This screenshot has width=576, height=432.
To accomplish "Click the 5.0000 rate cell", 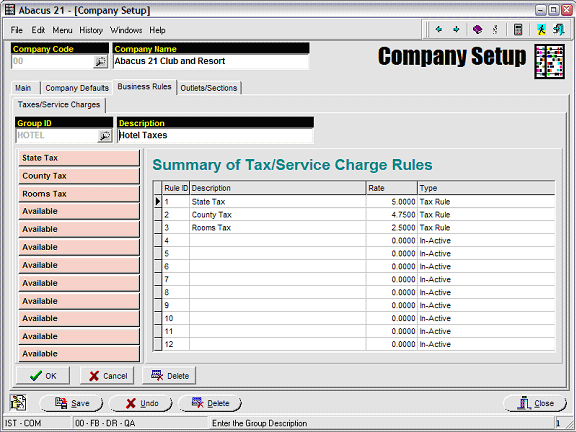I will (x=392, y=202).
